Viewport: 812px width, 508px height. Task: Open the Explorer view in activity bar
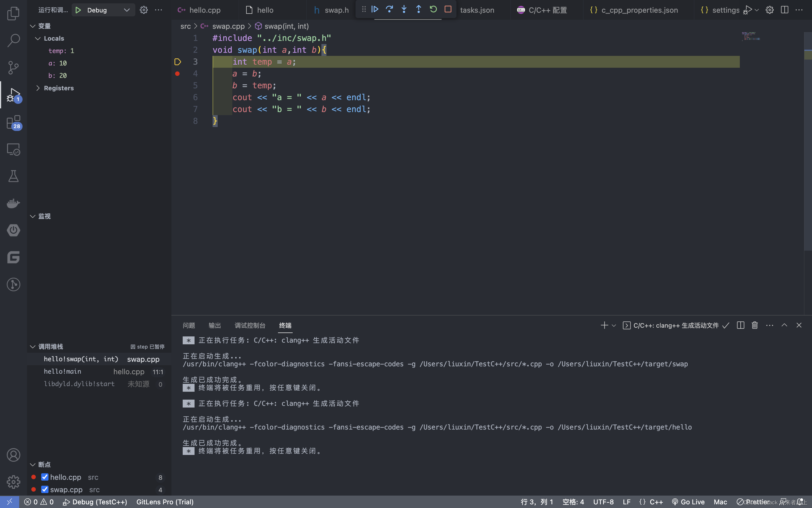click(x=14, y=14)
